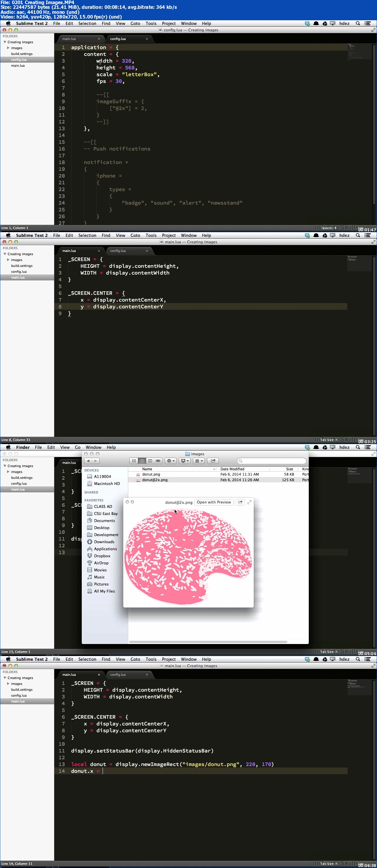Expand images folder in config.lua window sidebar

point(8,48)
